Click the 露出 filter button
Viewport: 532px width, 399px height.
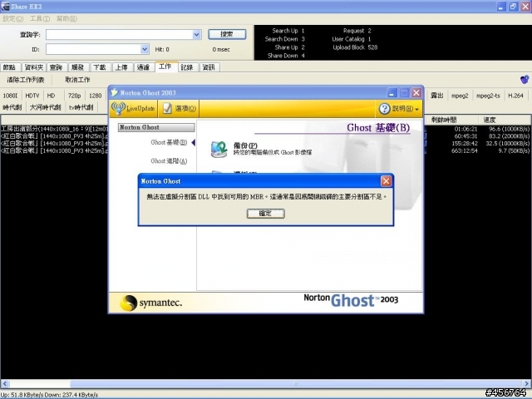point(437,96)
